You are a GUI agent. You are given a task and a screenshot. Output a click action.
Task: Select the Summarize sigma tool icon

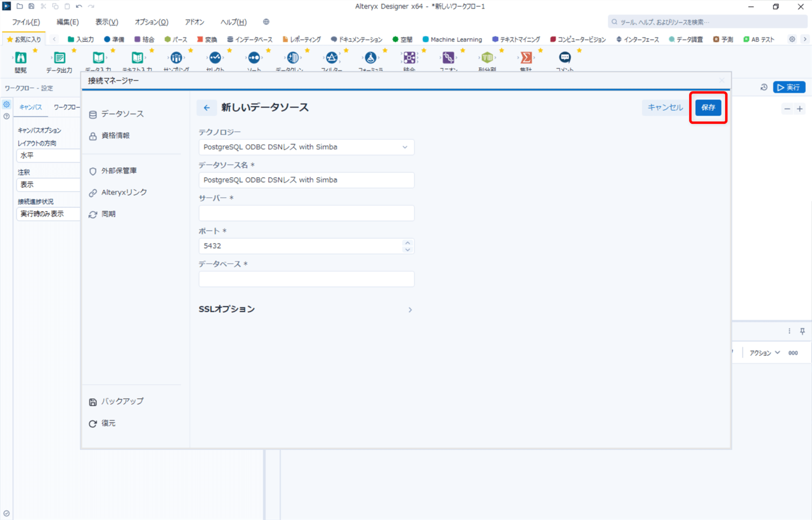pyautogui.click(x=526, y=58)
